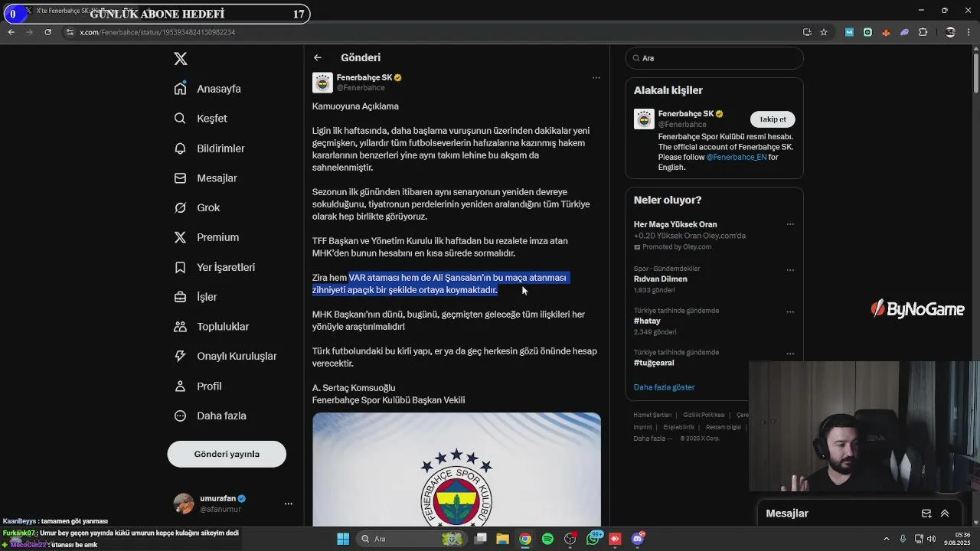Expand the Mesajlar drawer chevrons
This screenshot has width=980, height=551.
[x=945, y=514]
